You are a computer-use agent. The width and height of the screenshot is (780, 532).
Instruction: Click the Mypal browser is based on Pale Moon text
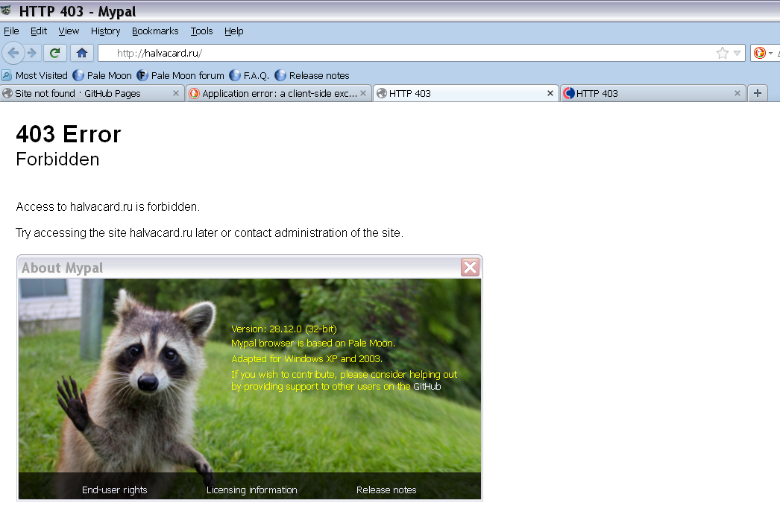point(313,343)
